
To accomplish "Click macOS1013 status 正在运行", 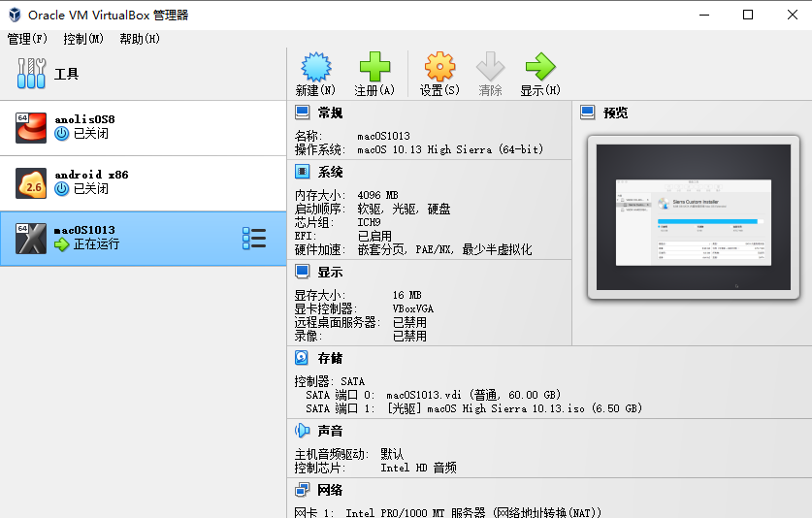I will click(96, 244).
